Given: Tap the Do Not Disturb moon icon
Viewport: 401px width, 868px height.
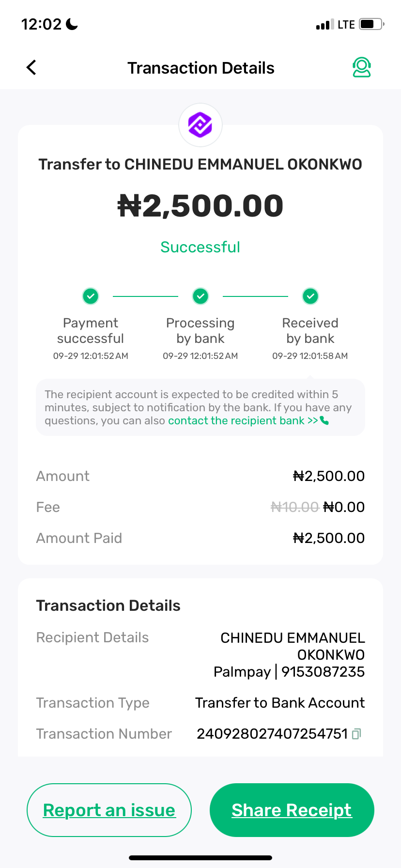Looking at the screenshot, I should [x=72, y=24].
